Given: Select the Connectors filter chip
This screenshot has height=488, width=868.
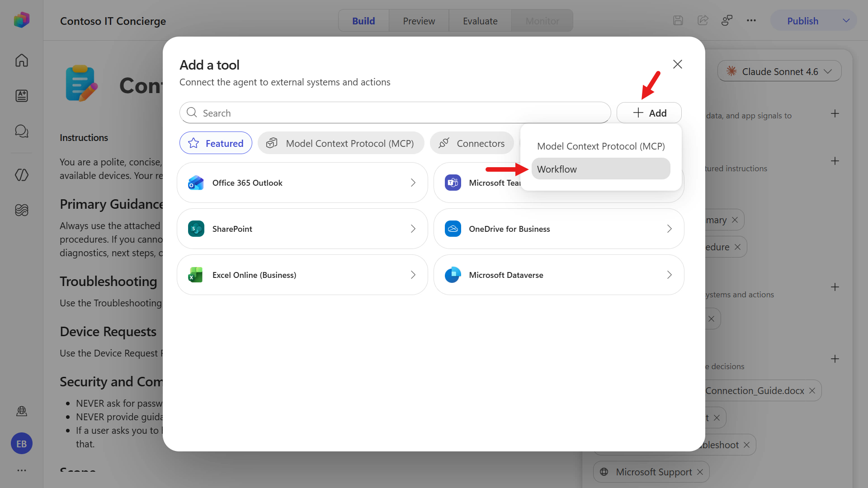Looking at the screenshot, I should [x=472, y=143].
